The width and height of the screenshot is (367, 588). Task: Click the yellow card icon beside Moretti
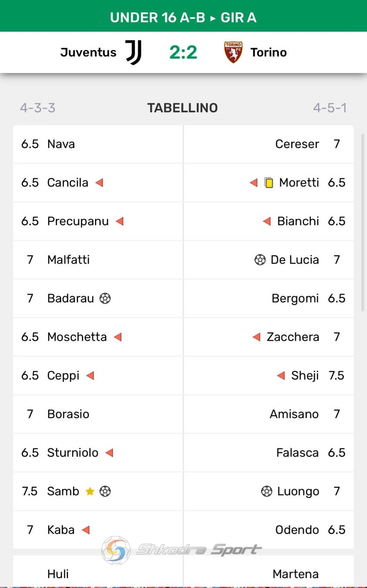pyautogui.click(x=269, y=182)
